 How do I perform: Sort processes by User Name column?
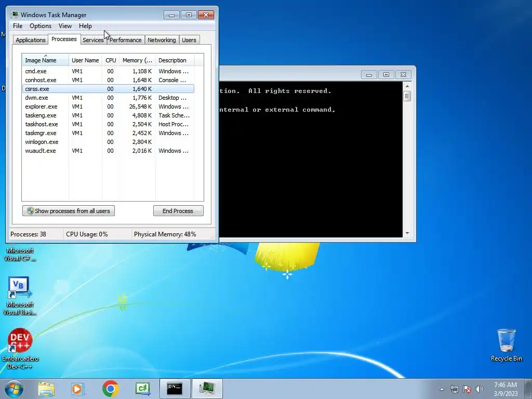85,60
